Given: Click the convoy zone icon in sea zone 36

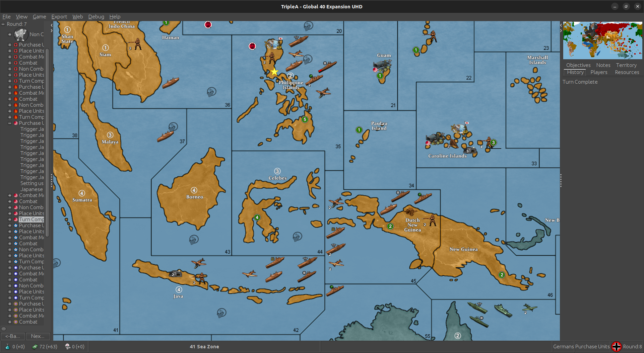Looking at the screenshot, I should tap(211, 92).
